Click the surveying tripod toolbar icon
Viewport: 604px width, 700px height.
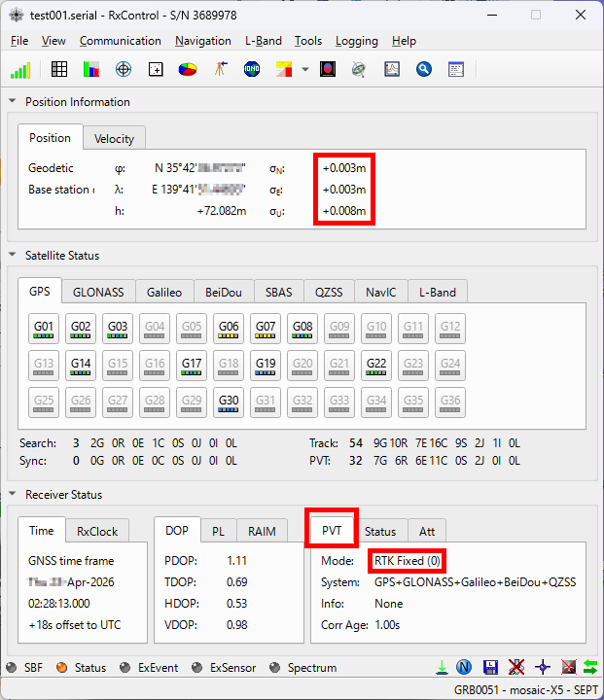[x=221, y=69]
